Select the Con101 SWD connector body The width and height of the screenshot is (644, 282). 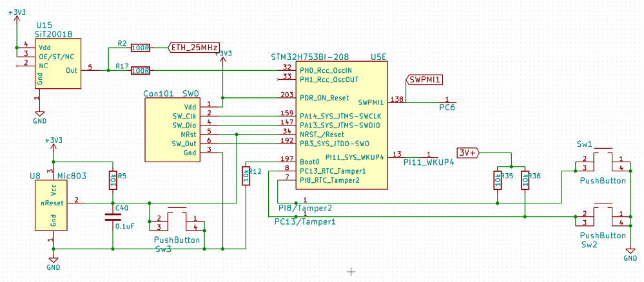[x=172, y=129]
